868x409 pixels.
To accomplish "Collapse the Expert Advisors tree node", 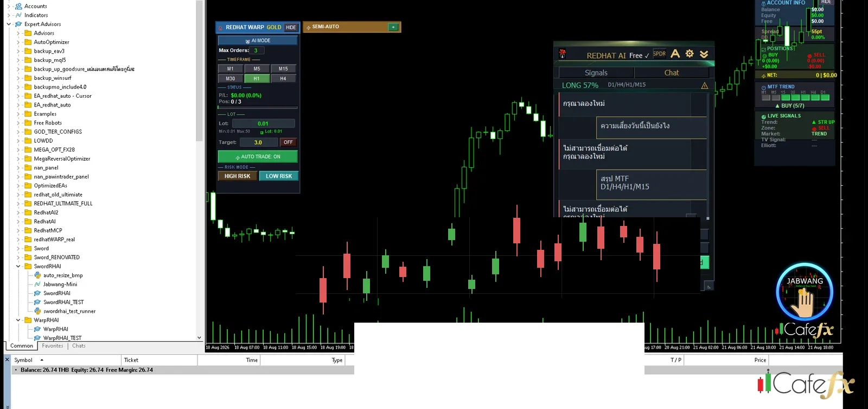I will (x=9, y=24).
